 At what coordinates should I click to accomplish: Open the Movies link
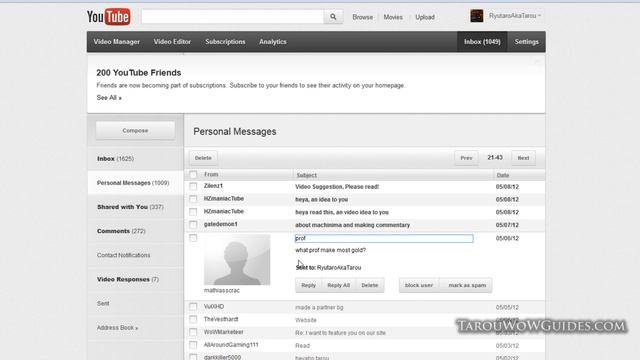pos(393,17)
